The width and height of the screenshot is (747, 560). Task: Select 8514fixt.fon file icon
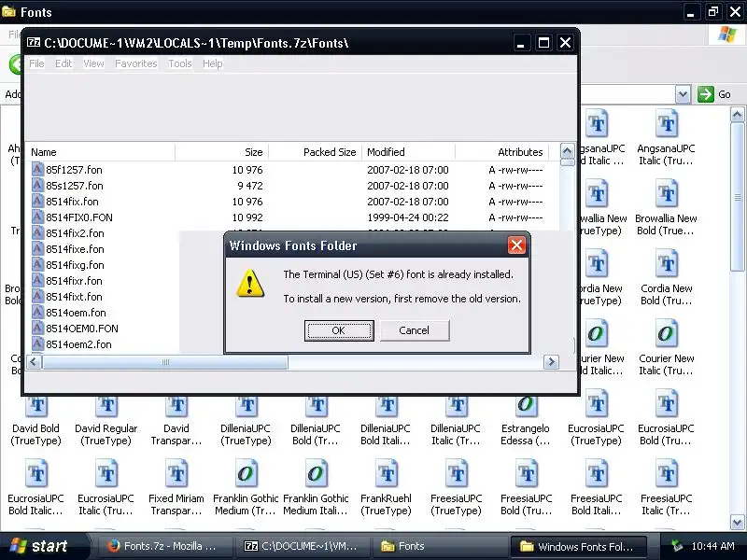pyautogui.click(x=38, y=297)
